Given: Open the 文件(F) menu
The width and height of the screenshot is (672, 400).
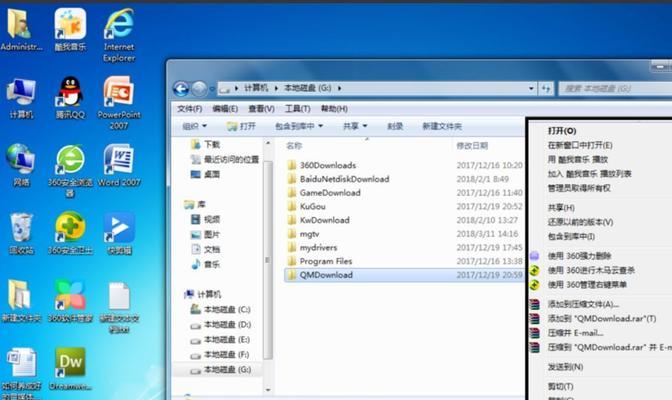Looking at the screenshot, I should coord(189,109).
